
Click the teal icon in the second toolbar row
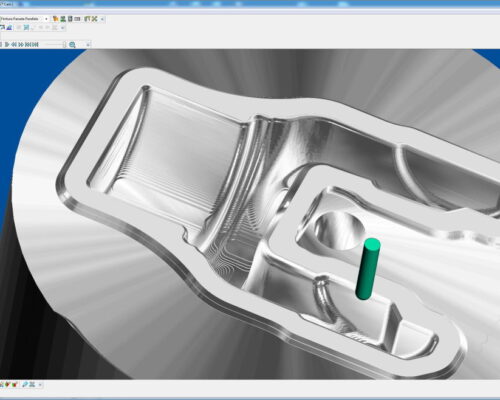click(26, 27)
